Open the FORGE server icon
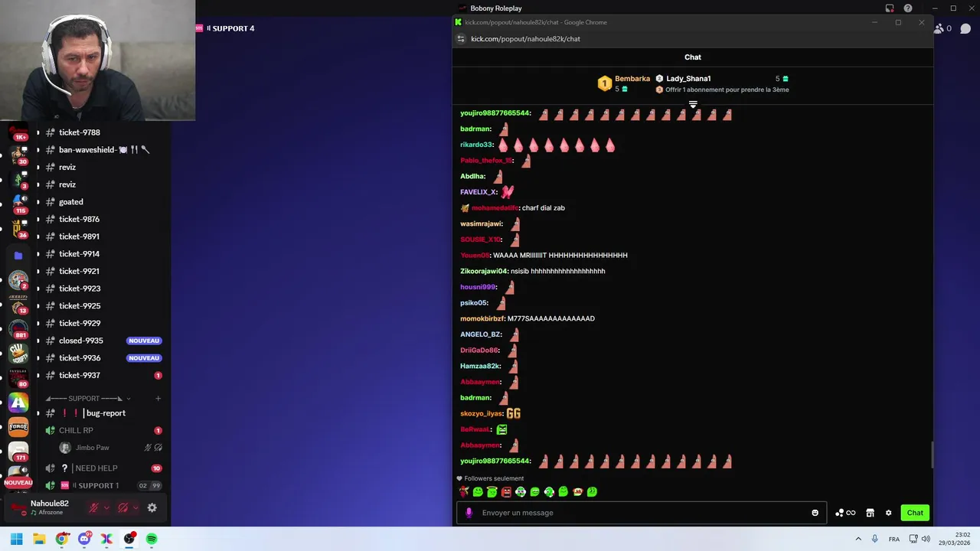 (x=18, y=427)
